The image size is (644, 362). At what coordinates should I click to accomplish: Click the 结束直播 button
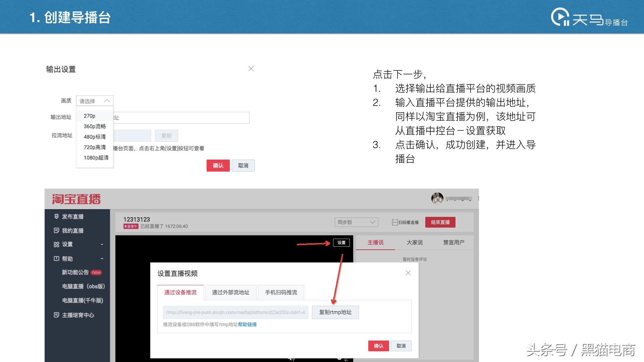pyautogui.click(x=440, y=222)
